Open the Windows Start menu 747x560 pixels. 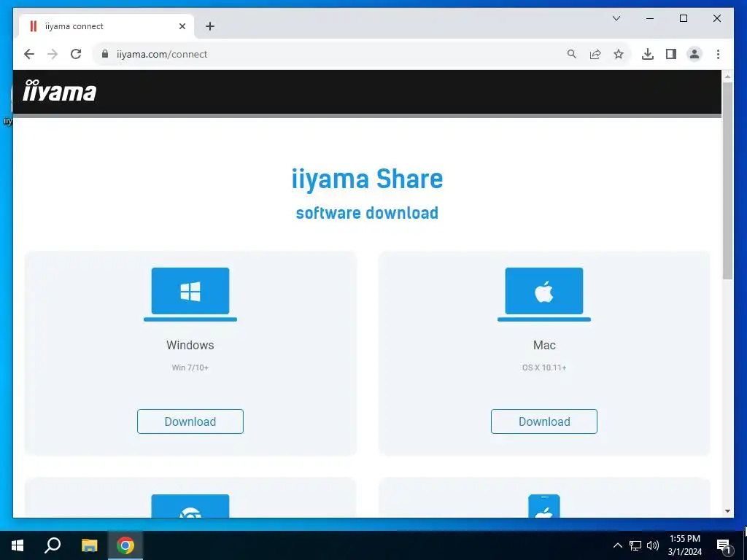point(18,545)
